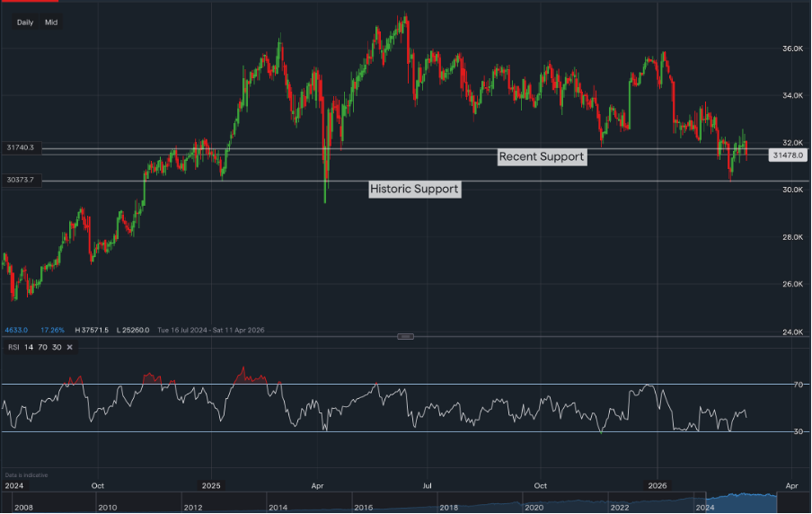This screenshot has width=812, height=514.
Task: Remove the RSI indicator with its X
Action: pos(69,347)
